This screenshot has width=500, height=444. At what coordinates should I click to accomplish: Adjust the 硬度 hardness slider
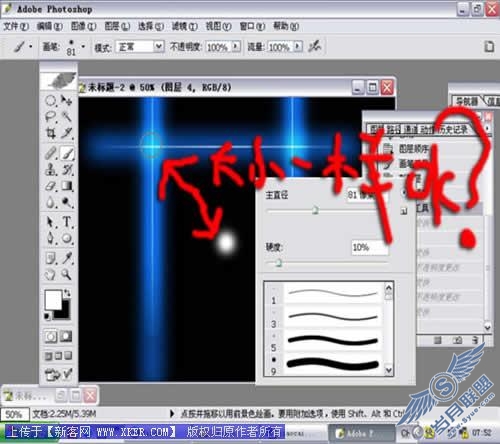278,263
